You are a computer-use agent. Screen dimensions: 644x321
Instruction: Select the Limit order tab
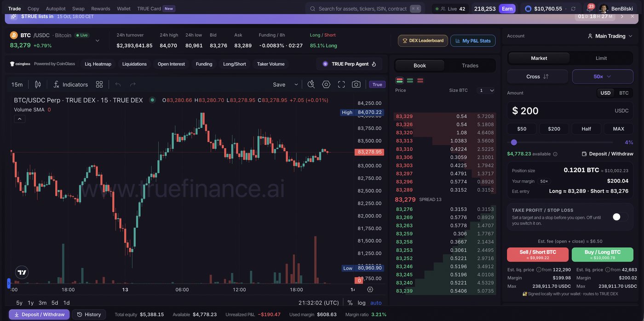coord(601,58)
